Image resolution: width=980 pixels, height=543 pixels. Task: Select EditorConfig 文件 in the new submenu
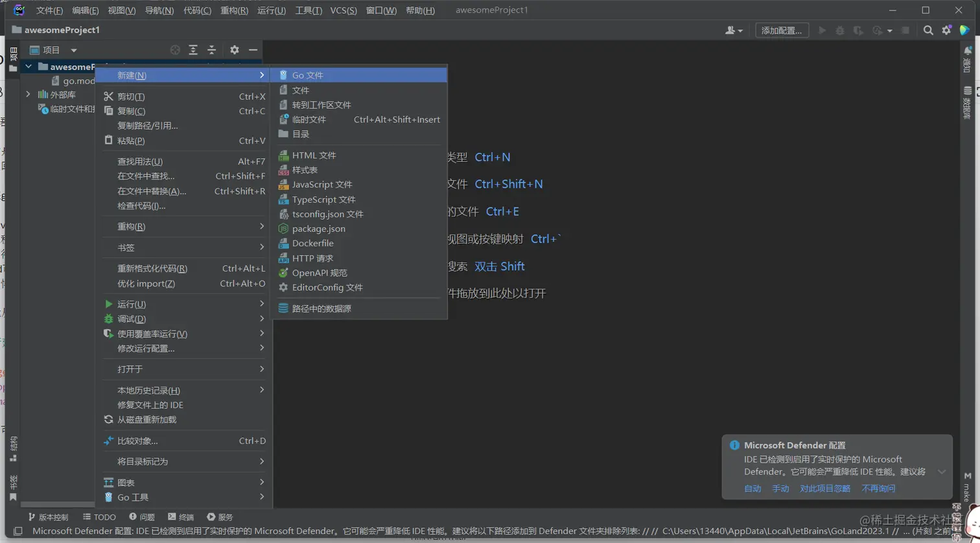360,287
